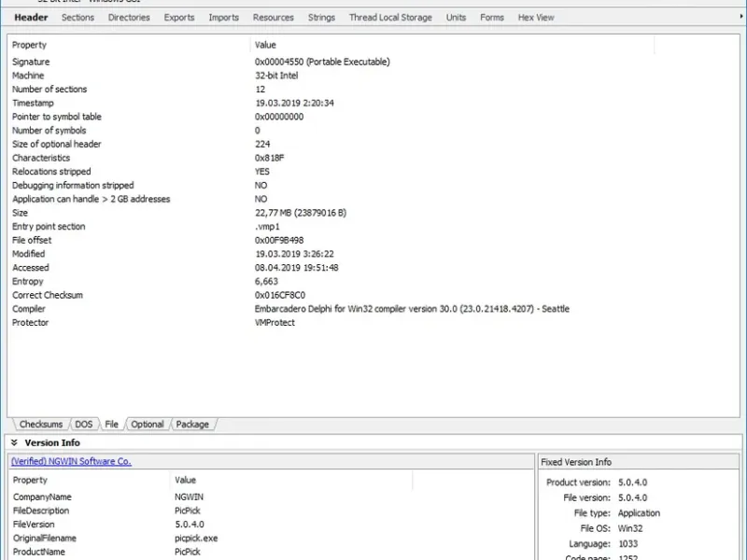Click the tab overflow arrow at right
The height and width of the screenshot is (560, 747).
(x=740, y=17)
